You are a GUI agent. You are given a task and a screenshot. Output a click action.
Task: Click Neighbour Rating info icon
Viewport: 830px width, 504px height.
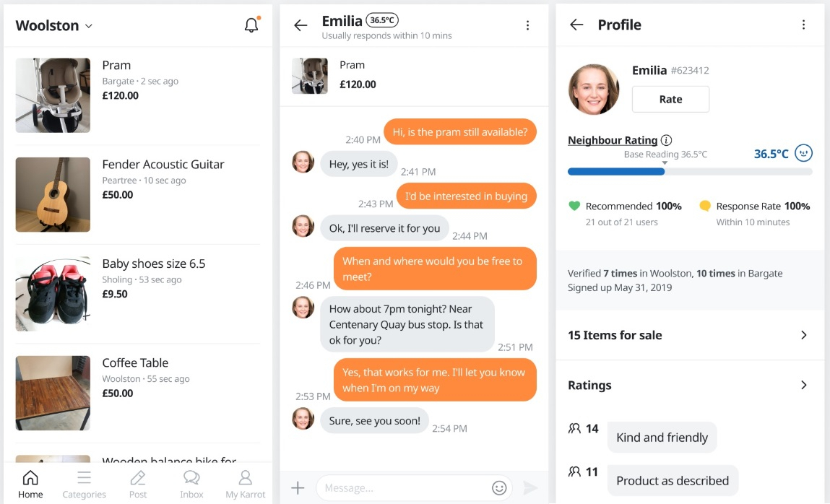pos(667,140)
